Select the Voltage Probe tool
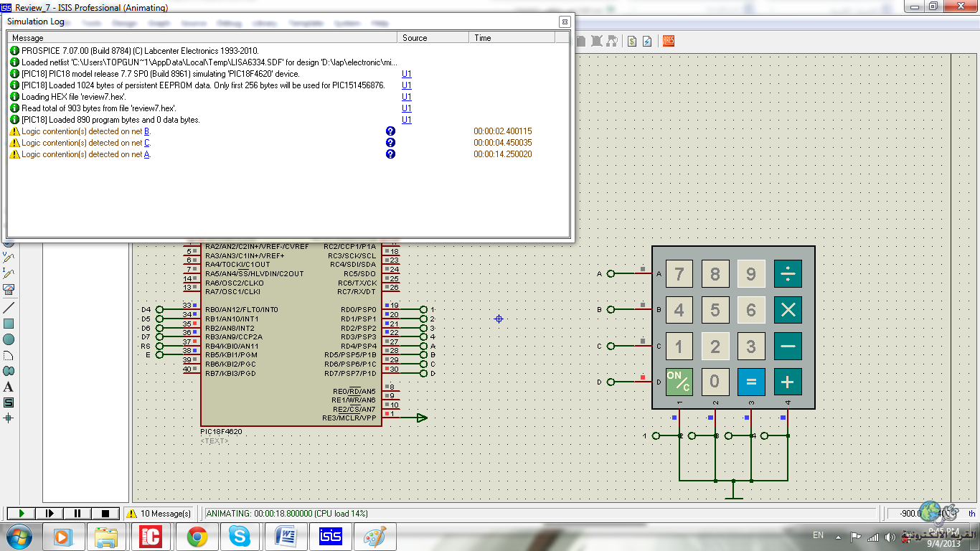 tap(9, 257)
